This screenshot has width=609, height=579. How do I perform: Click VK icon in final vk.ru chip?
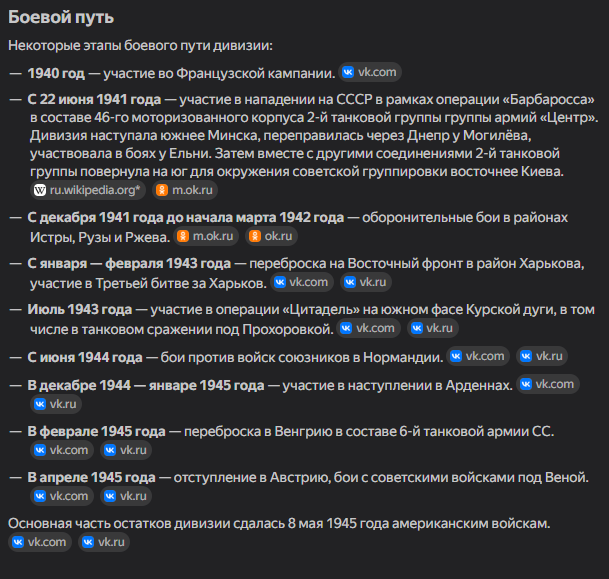[88, 542]
